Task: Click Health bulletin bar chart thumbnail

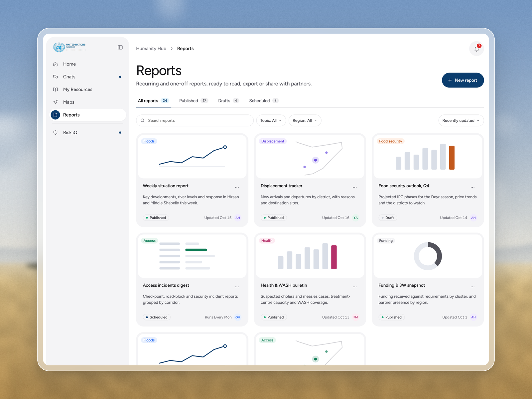Action: [x=310, y=256]
